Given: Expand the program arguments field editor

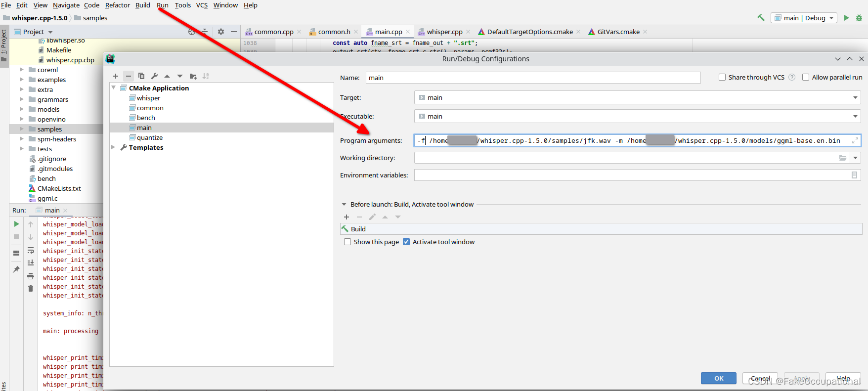Looking at the screenshot, I should (855, 141).
